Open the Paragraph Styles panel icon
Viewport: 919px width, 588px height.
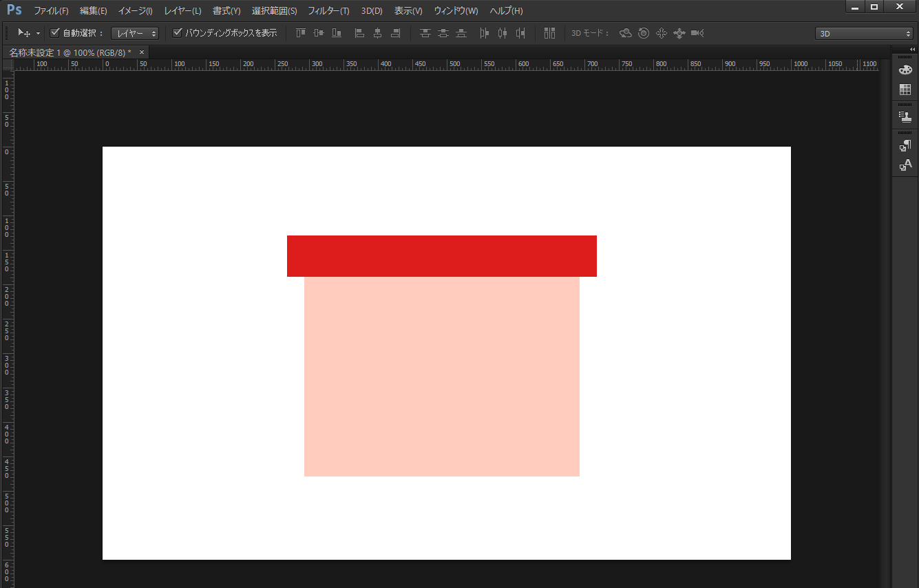[x=905, y=145]
